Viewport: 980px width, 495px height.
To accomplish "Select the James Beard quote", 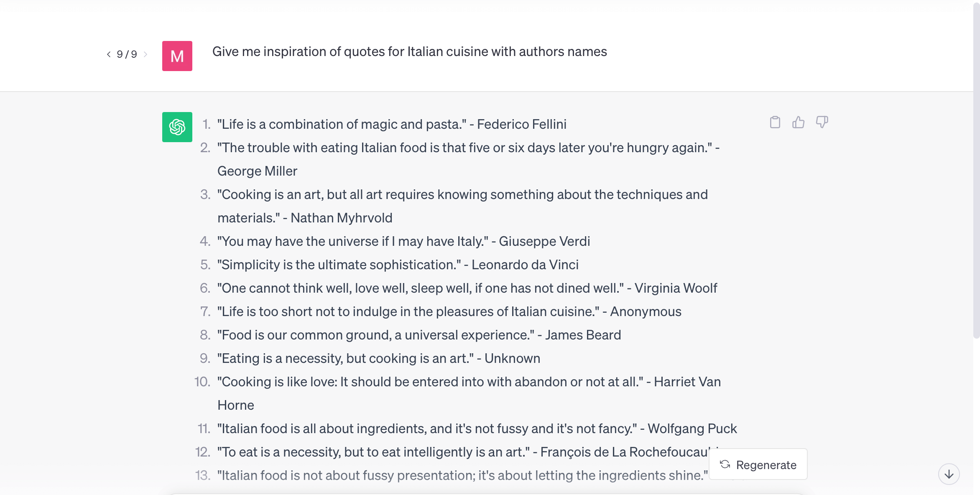I will click(419, 335).
